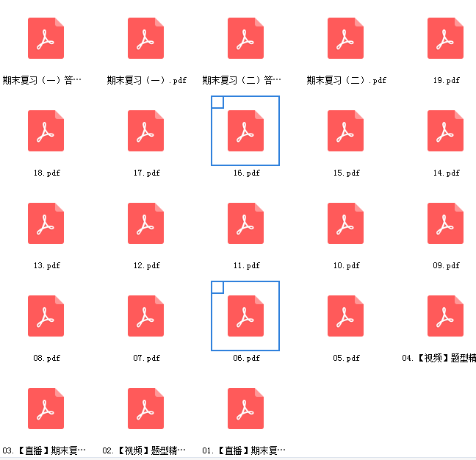Image resolution: width=476 pixels, height=460 pixels.
Task: Click the 13.pdf PDF icon
Action: coord(46,223)
